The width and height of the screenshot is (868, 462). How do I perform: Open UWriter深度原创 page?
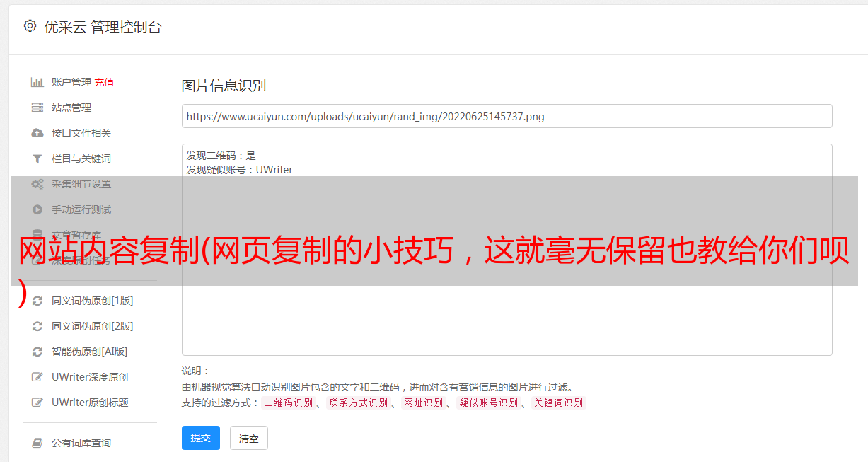click(x=90, y=377)
